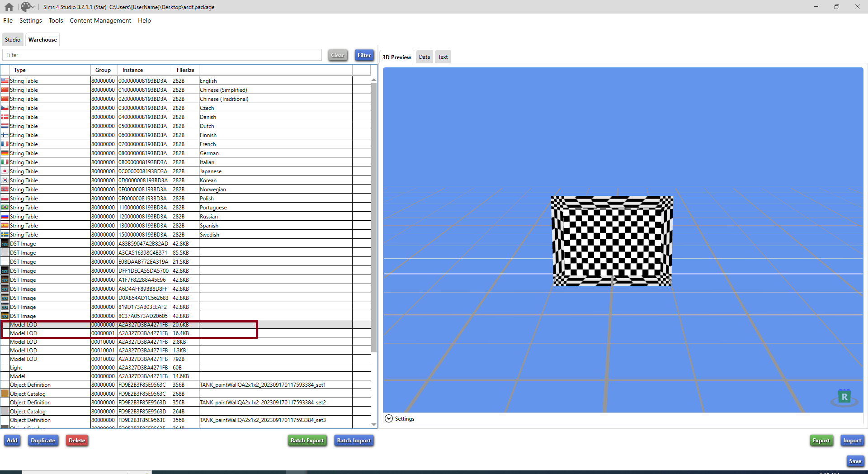Image resolution: width=868 pixels, height=474 pixels.
Task: Click the brown Object Catalog color swatch
Action: click(x=5, y=393)
